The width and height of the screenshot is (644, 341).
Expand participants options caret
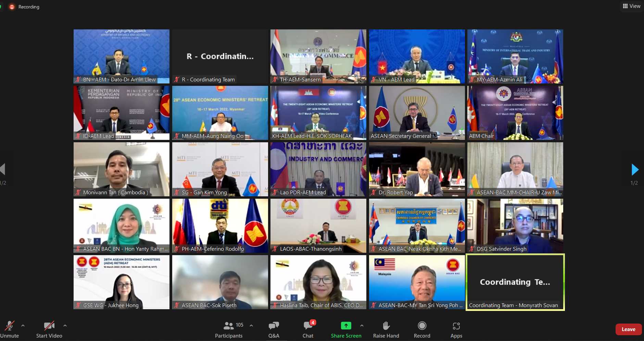pyautogui.click(x=251, y=326)
